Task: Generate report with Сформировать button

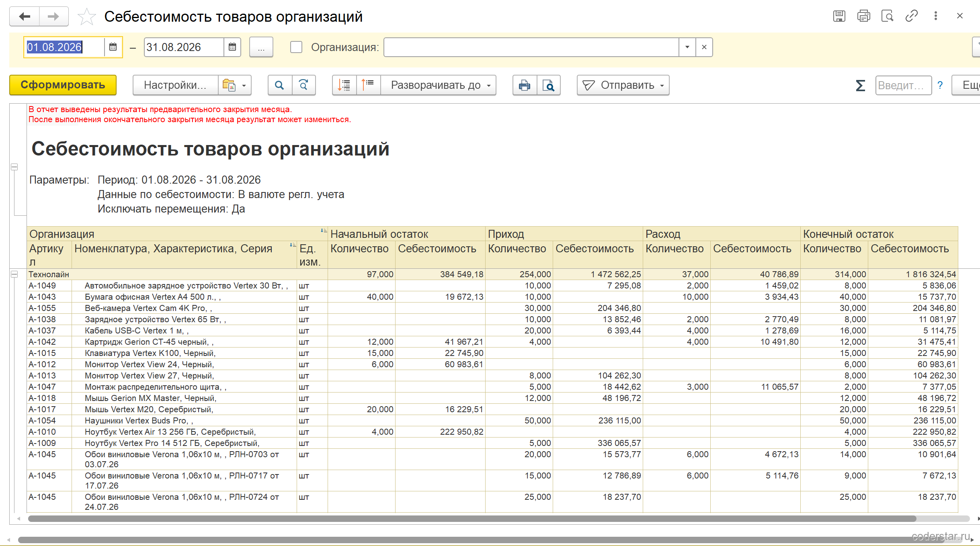Action: (x=63, y=85)
